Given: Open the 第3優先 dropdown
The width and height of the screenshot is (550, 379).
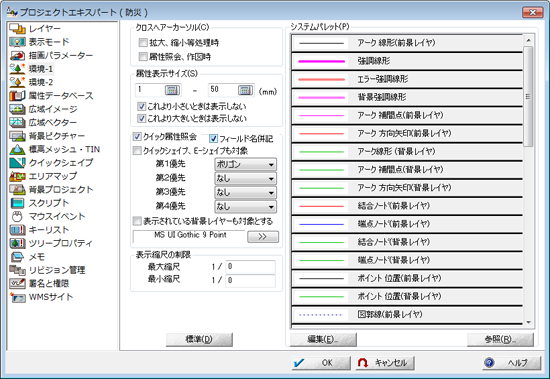Looking at the screenshot, I should pyautogui.click(x=245, y=193).
